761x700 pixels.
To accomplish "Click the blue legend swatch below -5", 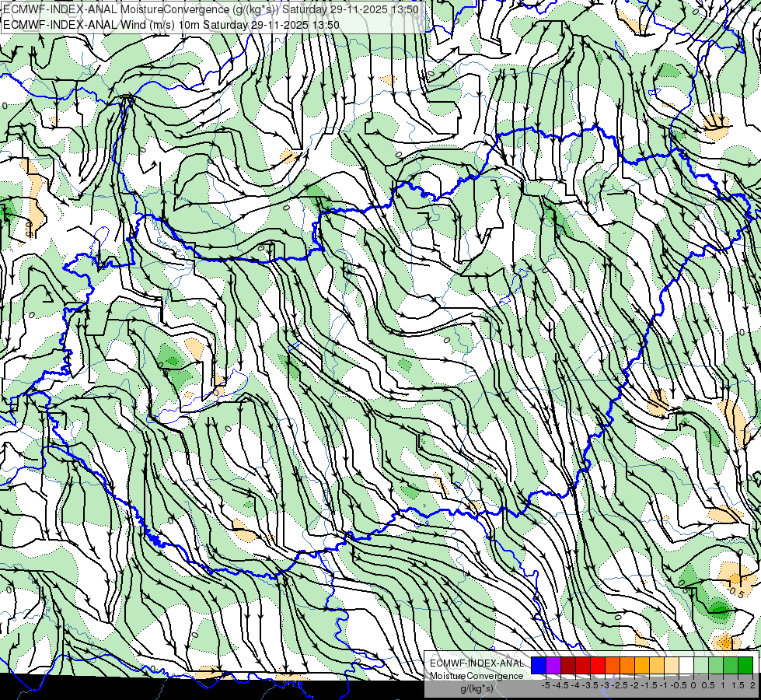I will click(539, 666).
